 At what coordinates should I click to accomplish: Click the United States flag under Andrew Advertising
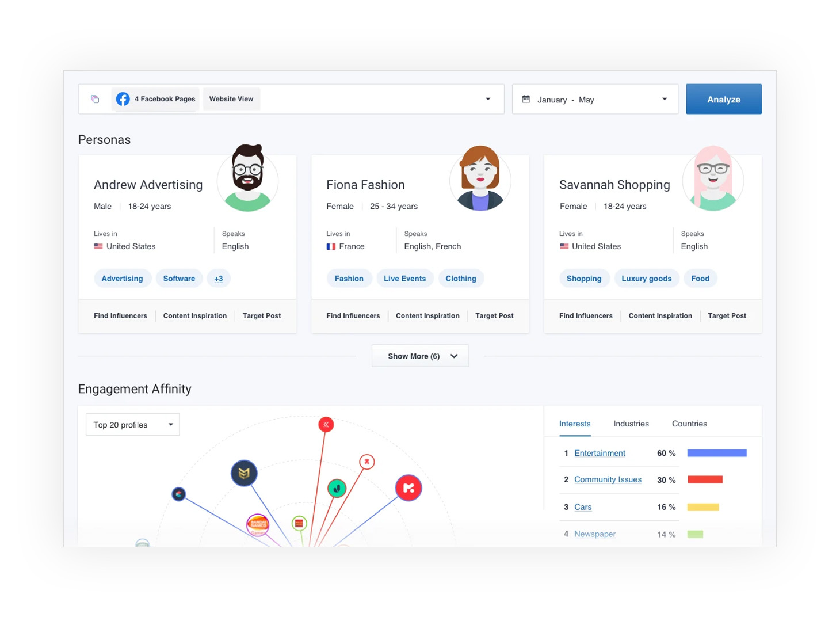click(x=98, y=246)
